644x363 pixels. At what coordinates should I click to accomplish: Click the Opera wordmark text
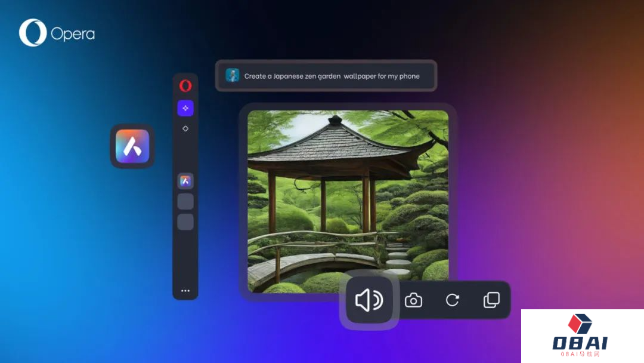coord(73,34)
